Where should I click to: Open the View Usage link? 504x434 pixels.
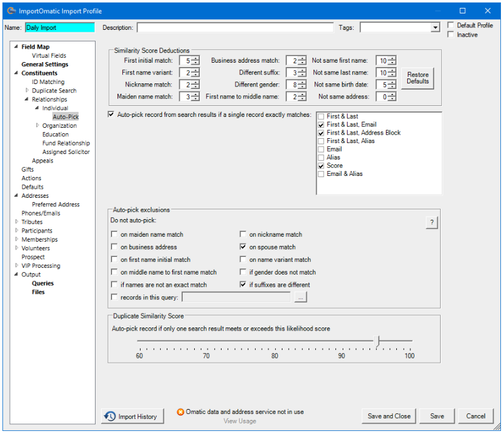coord(240,421)
